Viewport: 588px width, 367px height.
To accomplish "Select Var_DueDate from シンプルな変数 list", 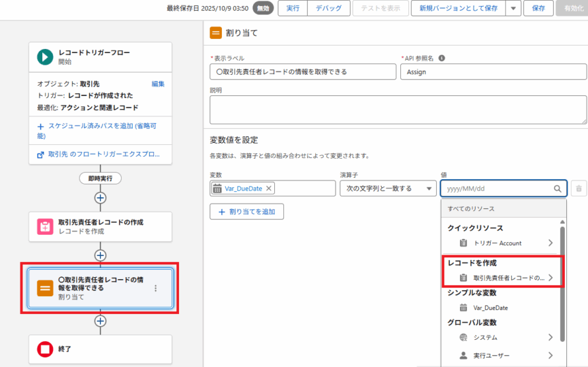I will tap(490, 307).
